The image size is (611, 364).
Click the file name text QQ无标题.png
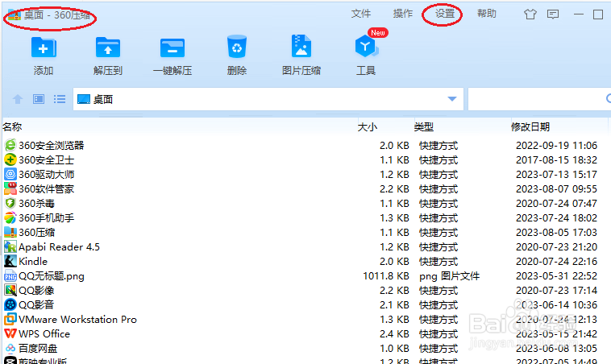pos(52,276)
